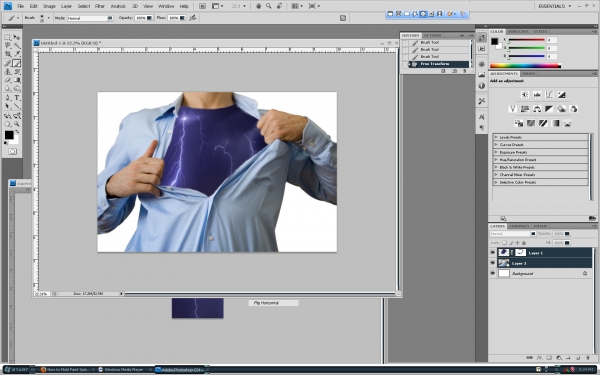Select the Line shape tool
This screenshot has width=600, height=375.
[x=17, y=106]
